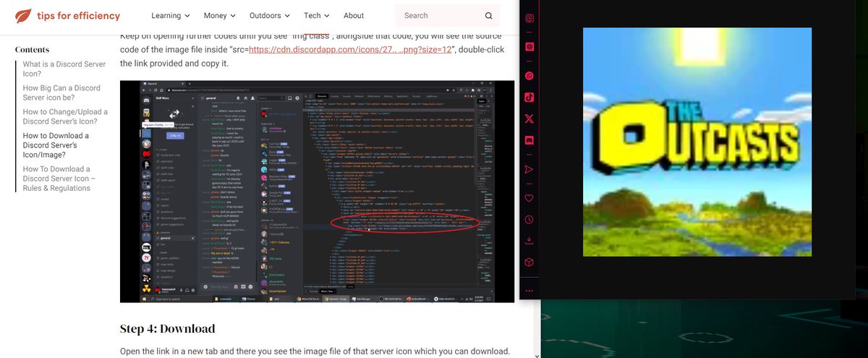
Task: Open extensions cube icon in sidebar
Action: pyautogui.click(x=529, y=261)
